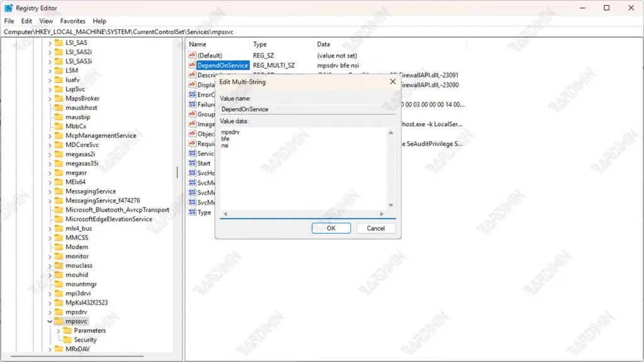Expand the MEIx64 tree node

(50, 182)
